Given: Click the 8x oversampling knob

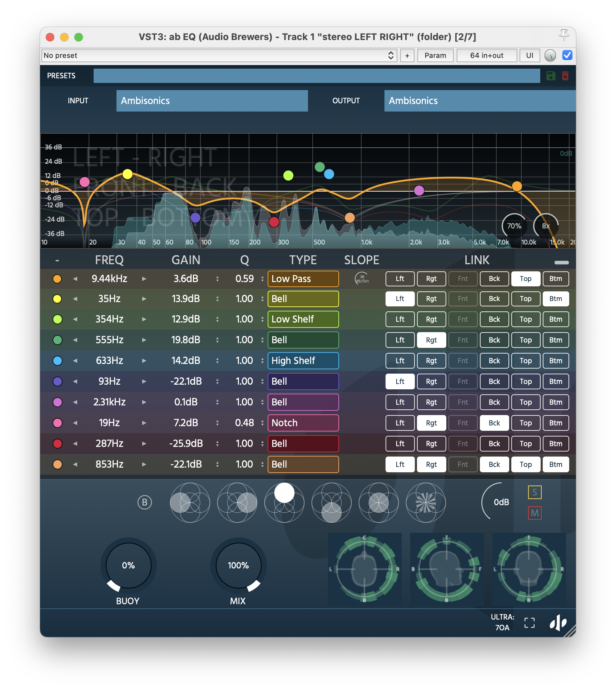Looking at the screenshot, I should tap(545, 226).
